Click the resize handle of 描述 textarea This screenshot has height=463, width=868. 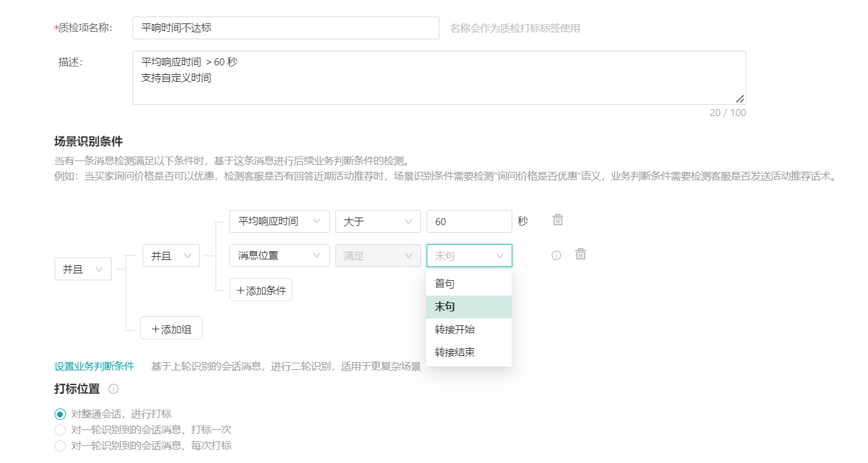(740, 98)
